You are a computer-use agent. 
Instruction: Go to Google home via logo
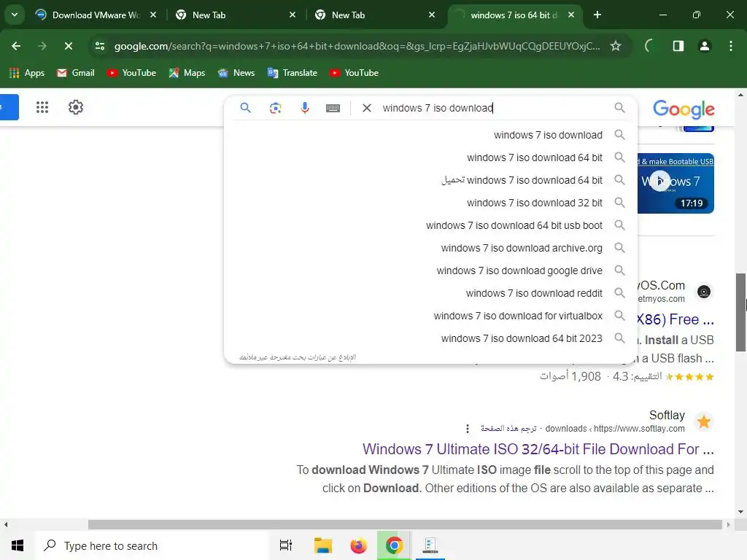(684, 109)
